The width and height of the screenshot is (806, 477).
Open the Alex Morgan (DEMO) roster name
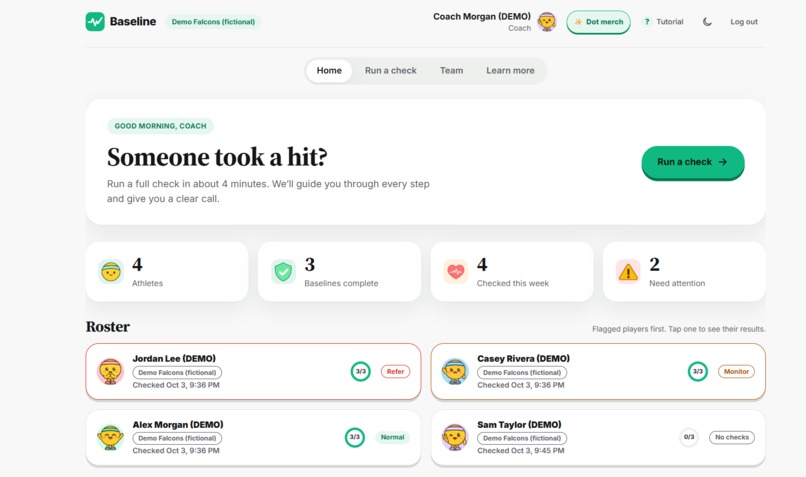point(178,425)
